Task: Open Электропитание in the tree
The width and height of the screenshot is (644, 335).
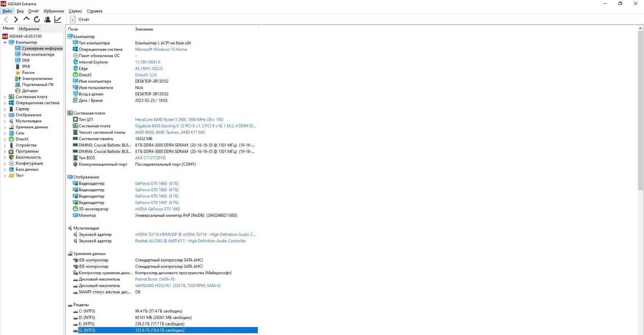Action: 37,78
